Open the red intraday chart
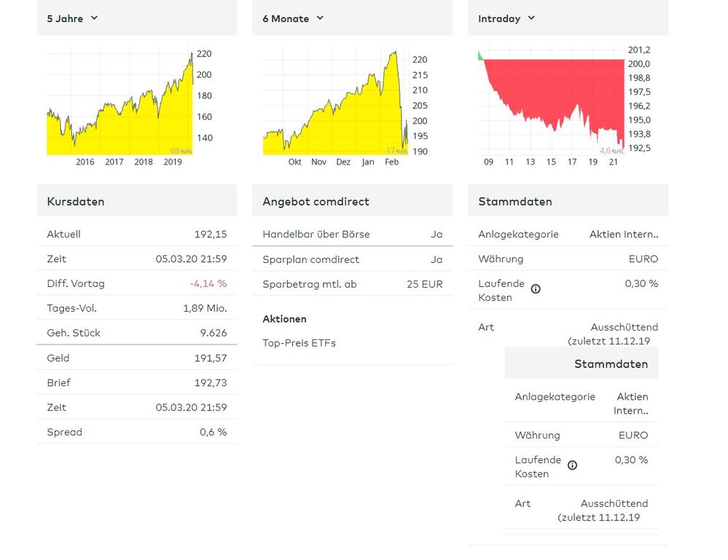Viewport: 728px width, 560px height. tap(551, 102)
